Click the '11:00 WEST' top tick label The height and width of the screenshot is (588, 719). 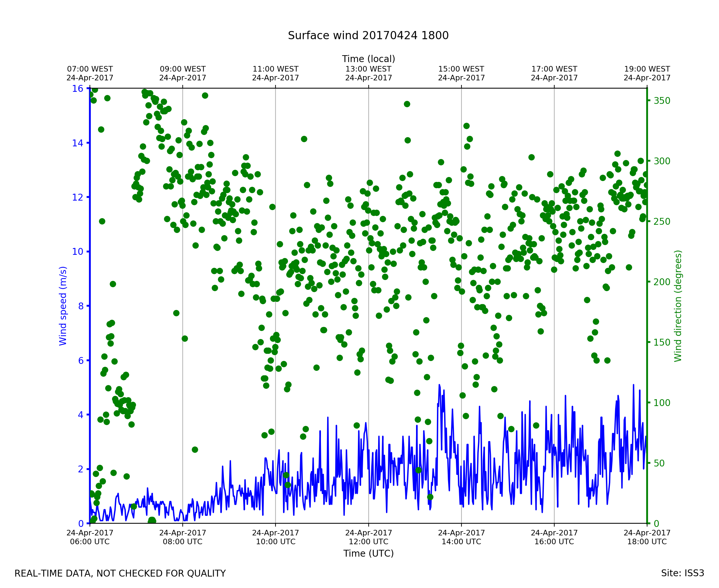point(276,69)
